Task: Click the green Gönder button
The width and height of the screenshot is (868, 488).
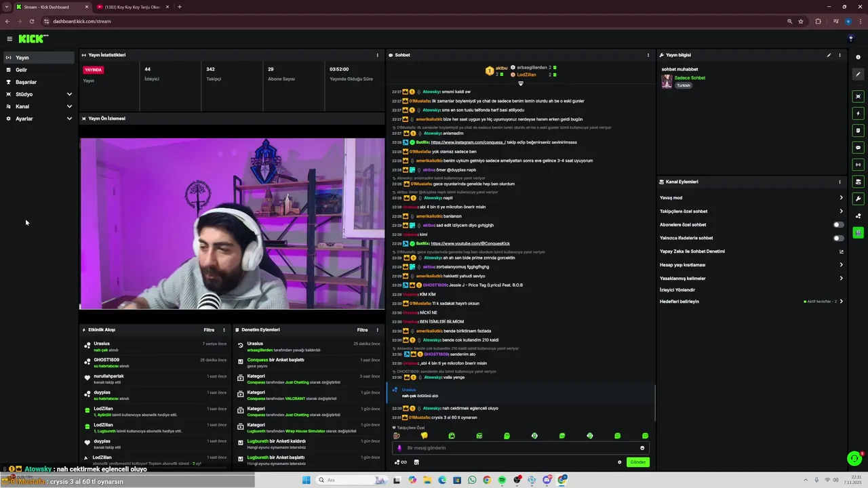Action: pos(638,462)
